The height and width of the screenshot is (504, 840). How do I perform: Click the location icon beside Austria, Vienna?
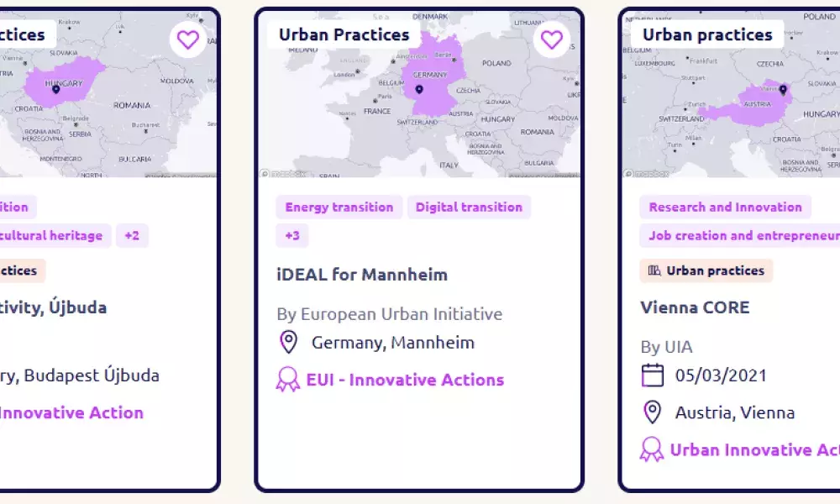pyautogui.click(x=652, y=412)
